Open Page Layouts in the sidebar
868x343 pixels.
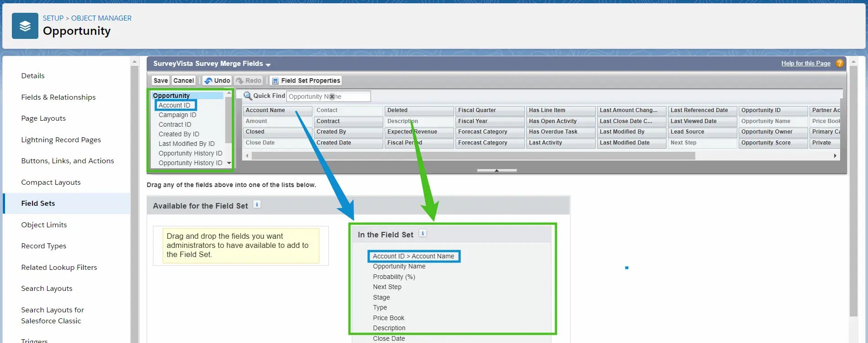coord(43,118)
